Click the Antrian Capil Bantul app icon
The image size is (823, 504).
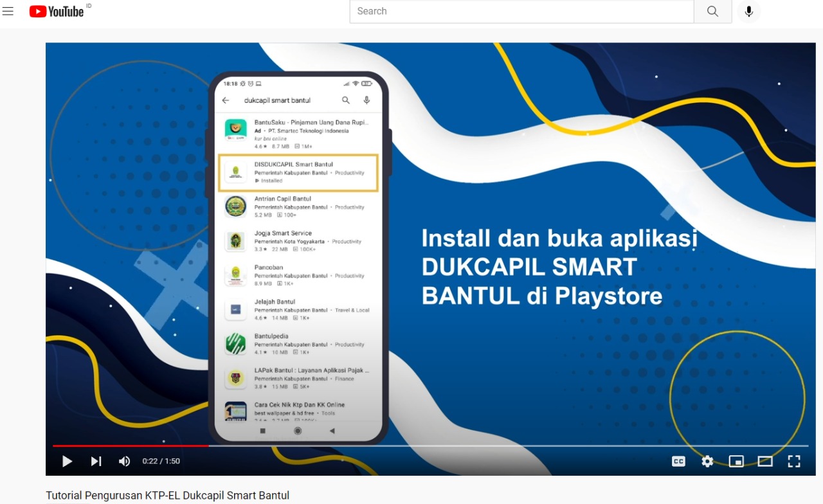pyautogui.click(x=235, y=206)
